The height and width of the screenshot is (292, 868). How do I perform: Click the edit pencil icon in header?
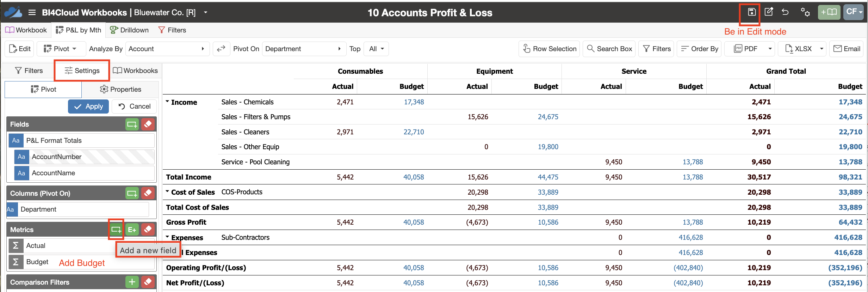pos(769,12)
